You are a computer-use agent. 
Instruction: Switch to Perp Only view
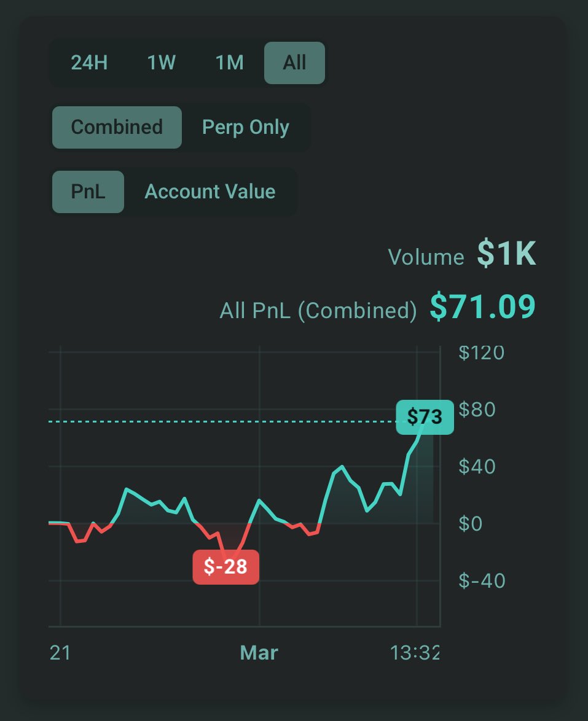pos(246,127)
